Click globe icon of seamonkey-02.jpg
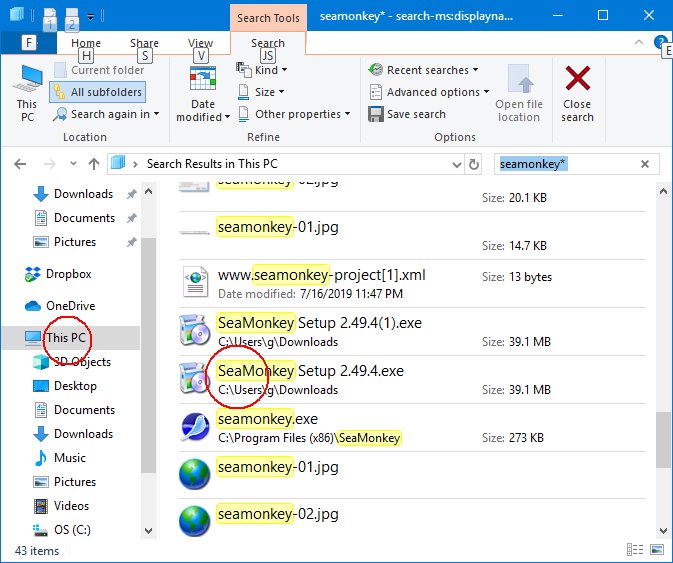This screenshot has height=563, width=673. click(194, 521)
